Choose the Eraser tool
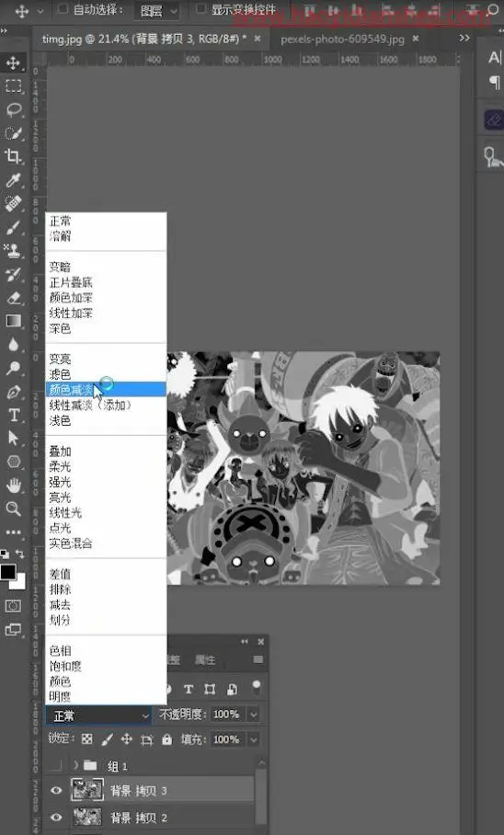 click(13, 297)
